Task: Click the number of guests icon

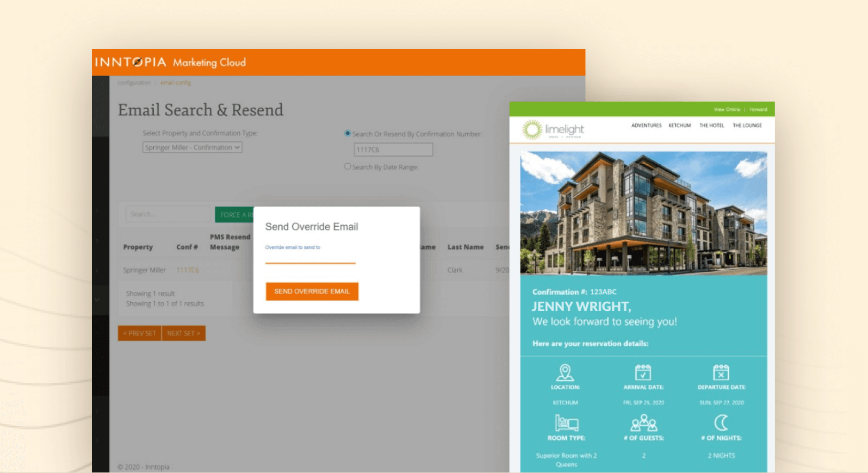Action: pos(643,423)
